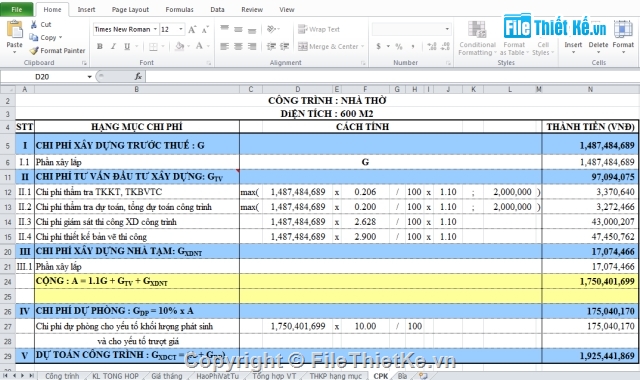Decrease font size with the small A icon
640x380 pixels.
click(x=205, y=29)
